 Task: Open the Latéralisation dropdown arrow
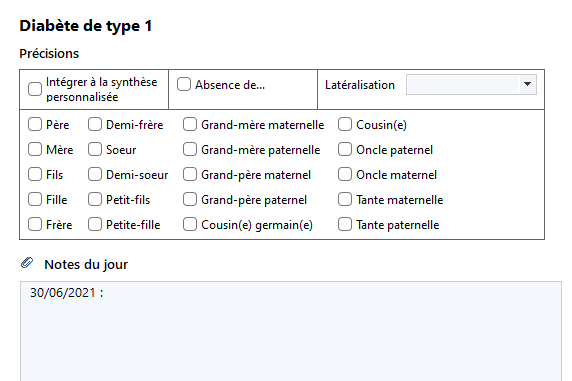tap(527, 84)
